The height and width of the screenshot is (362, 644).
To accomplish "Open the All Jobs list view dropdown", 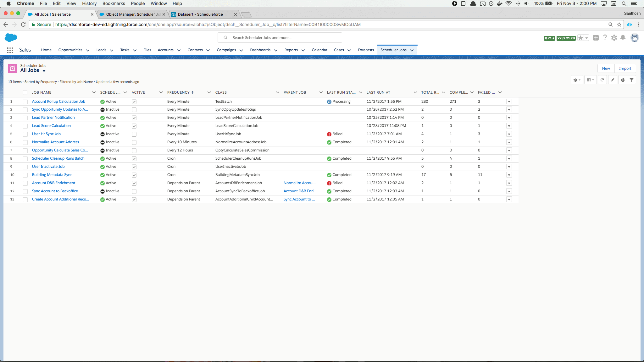I will click(x=44, y=71).
